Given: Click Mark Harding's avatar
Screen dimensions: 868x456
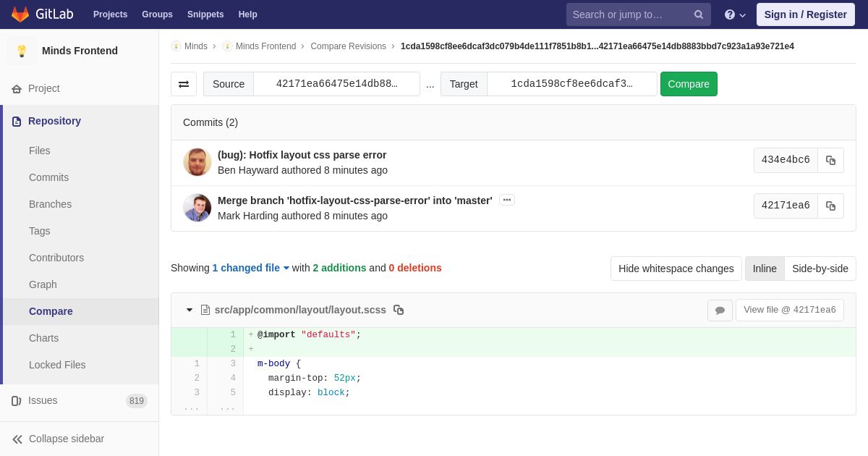Looking at the screenshot, I should tap(197, 208).
